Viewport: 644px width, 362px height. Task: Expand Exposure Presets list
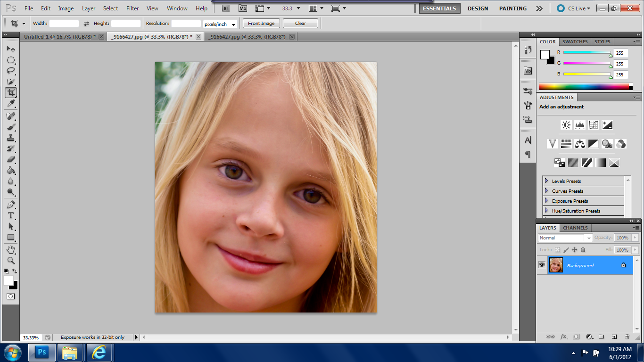[x=546, y=201]
